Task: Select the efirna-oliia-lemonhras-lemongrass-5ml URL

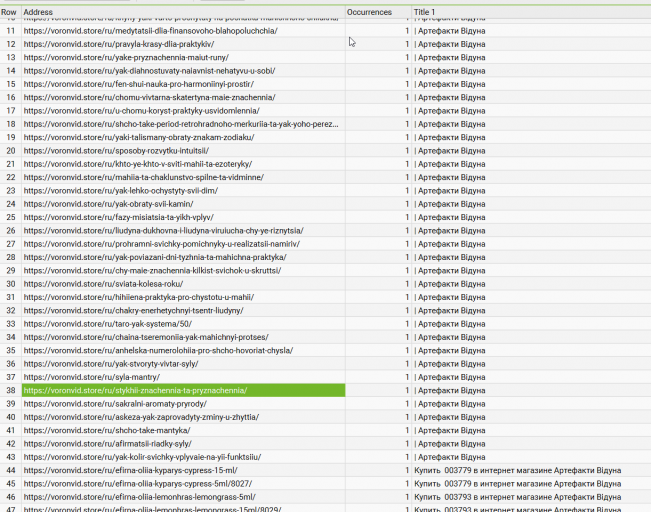Action: tap(140, 497)
